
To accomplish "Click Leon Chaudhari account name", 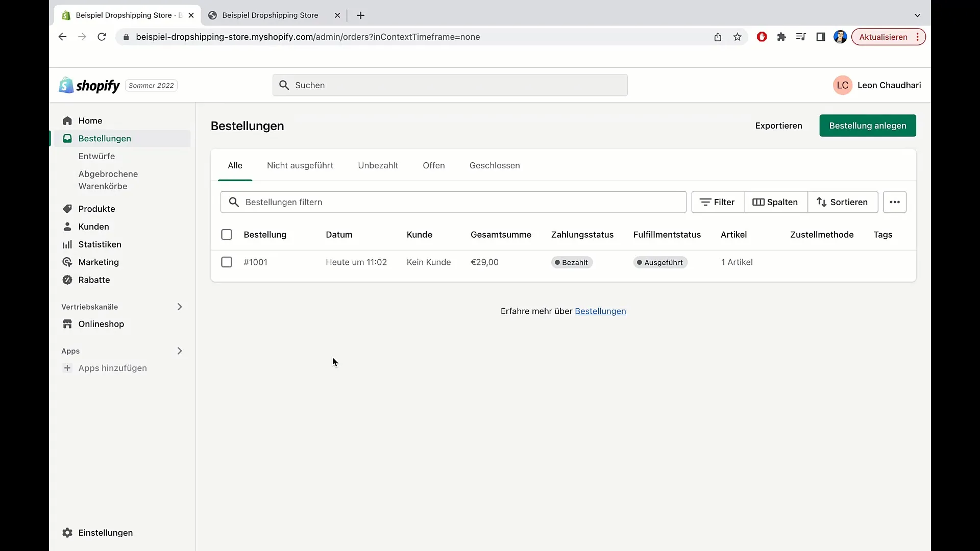I will (x=889, y=85).
